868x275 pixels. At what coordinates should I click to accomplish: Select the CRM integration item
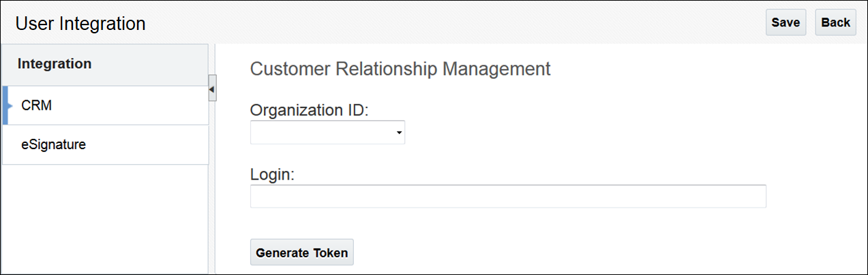coord(37,106)
